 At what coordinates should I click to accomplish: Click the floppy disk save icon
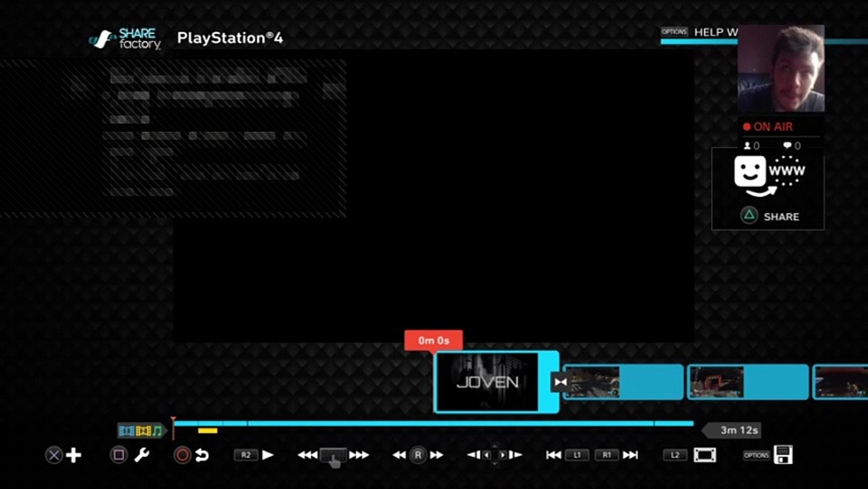click(783, 455)
